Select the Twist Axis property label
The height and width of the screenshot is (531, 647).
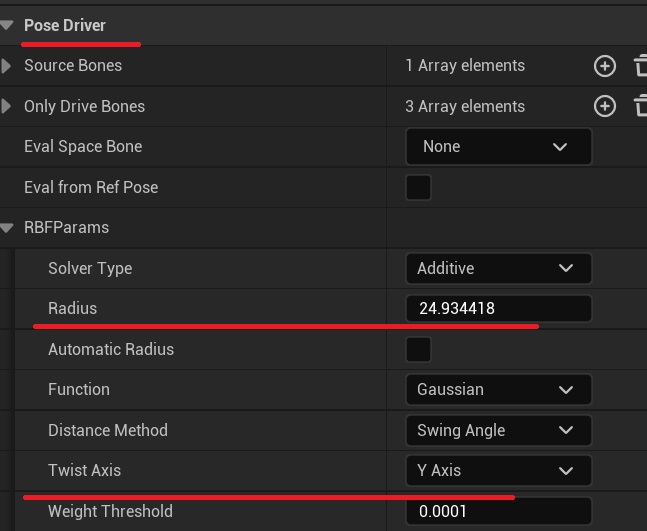coord(84,470)
